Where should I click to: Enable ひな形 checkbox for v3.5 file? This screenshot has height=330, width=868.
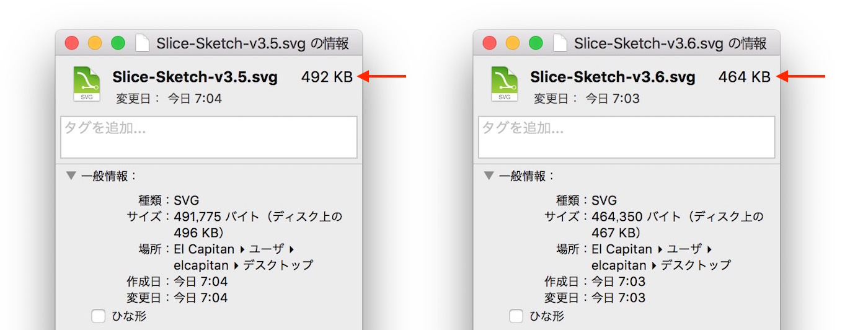point(99,316)
